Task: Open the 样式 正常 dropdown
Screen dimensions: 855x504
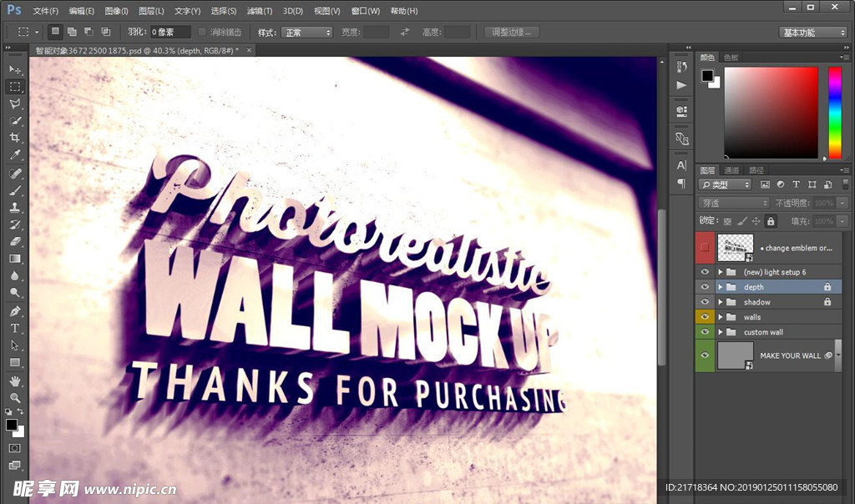Action: [x=306, y=33]
